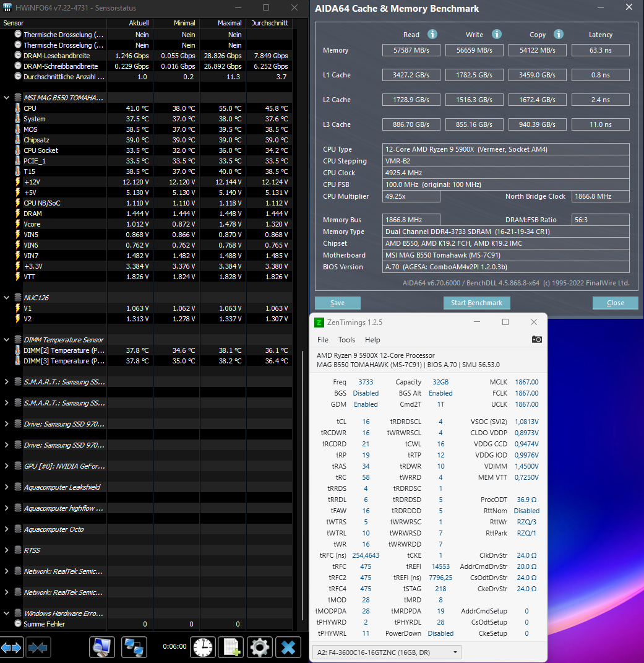Click the AIDA64 Close button

point(616,303)
